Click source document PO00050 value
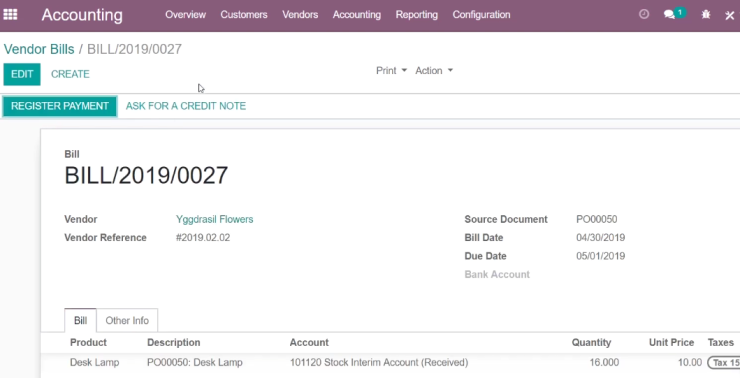740x378 pixels. (597, 219)
